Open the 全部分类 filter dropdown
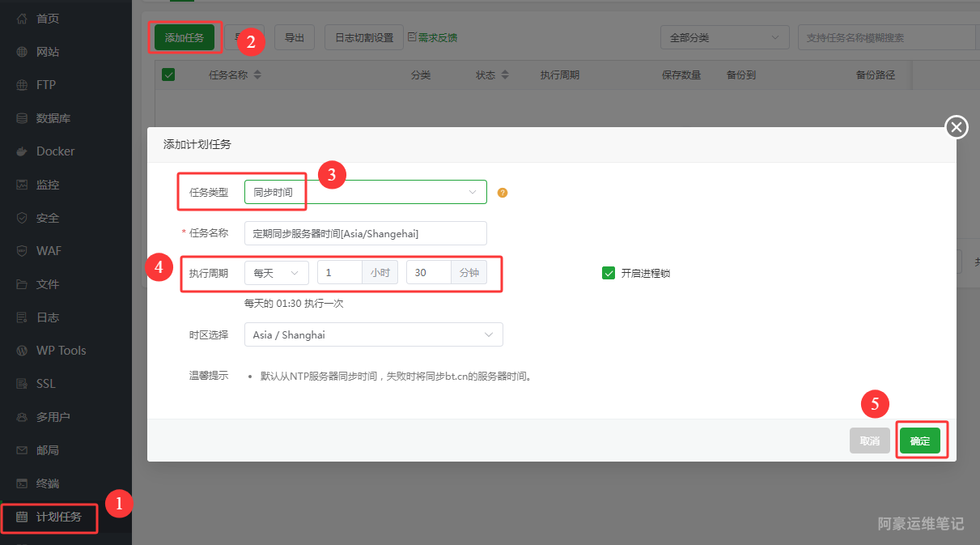The width and height of the screenshot is (980, 545). pos(724,36)
